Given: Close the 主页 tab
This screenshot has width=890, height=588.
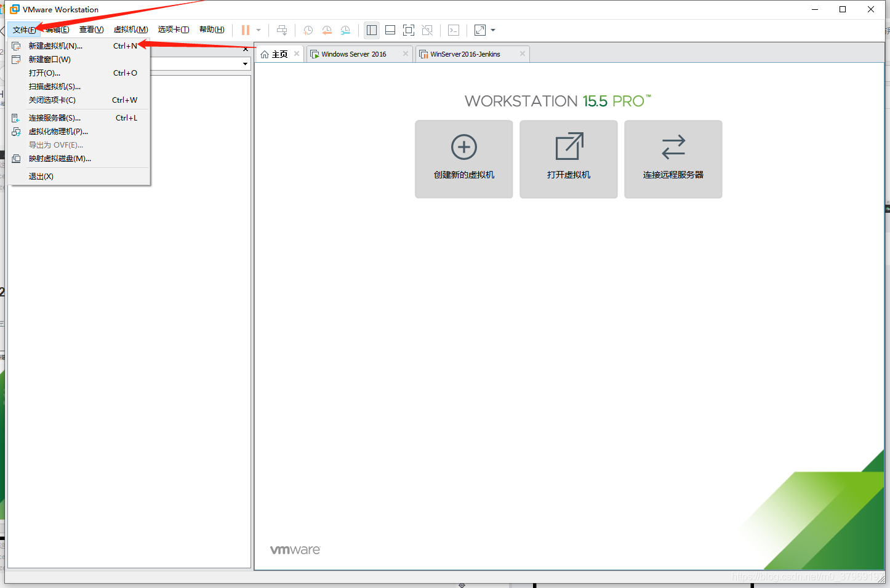Looking at the screenshot, I should click(x=297, y=54).
